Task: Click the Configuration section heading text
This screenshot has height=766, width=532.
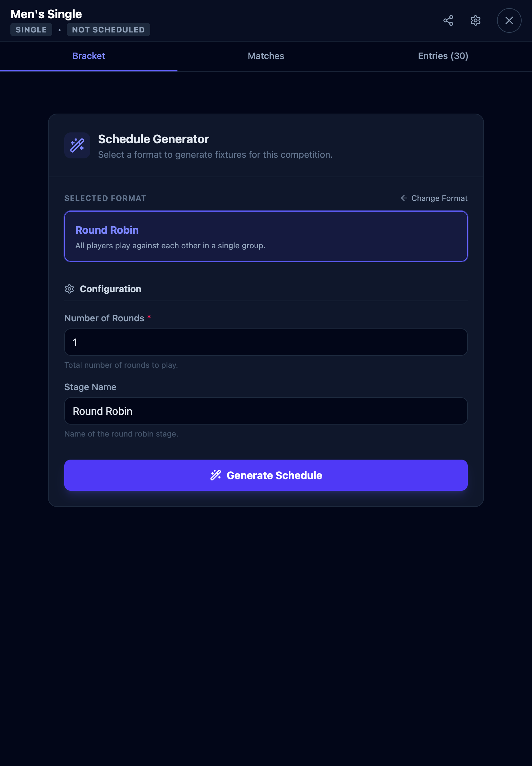Action: (110, 289)
